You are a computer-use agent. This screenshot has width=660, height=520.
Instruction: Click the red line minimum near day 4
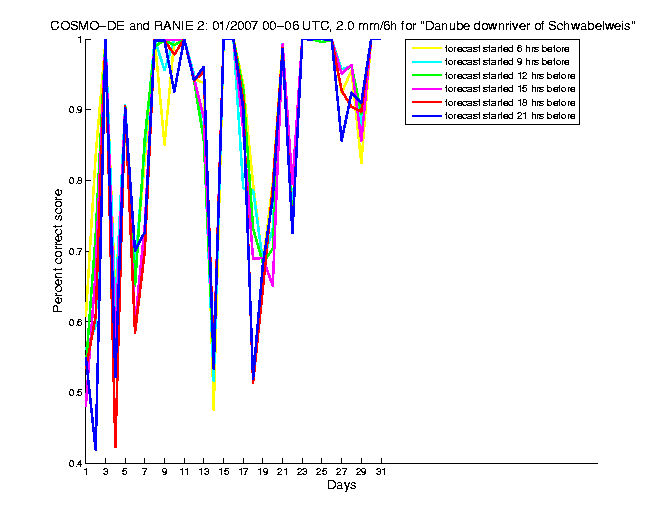click(x=115, y=446)
